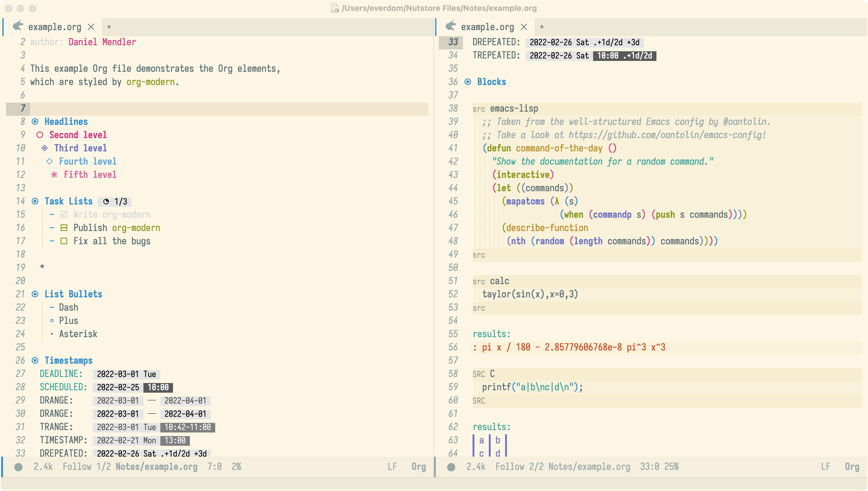Viewport: 868px width, 491px height.
Task: Click the DEADLINE date 2022-03-01 Tue
Action: 126,374
